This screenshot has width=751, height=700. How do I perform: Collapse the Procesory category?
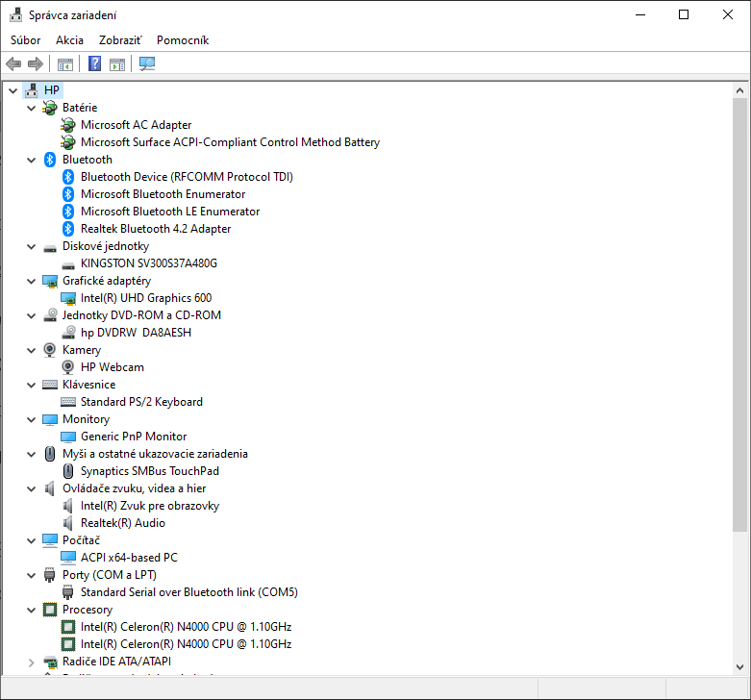(x=31, y=610)
